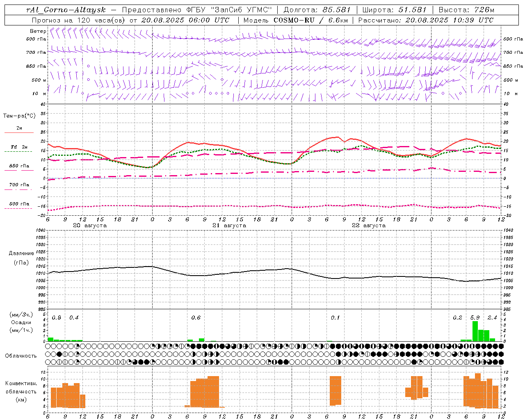Click the 2.4 precipitation total value
525x420 pixels.
pyautogui.click(x=492, y=318)
